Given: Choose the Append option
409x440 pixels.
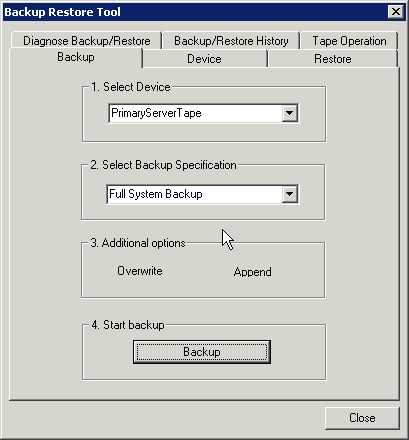Looking at the screenshot, I should click(252, 272).
